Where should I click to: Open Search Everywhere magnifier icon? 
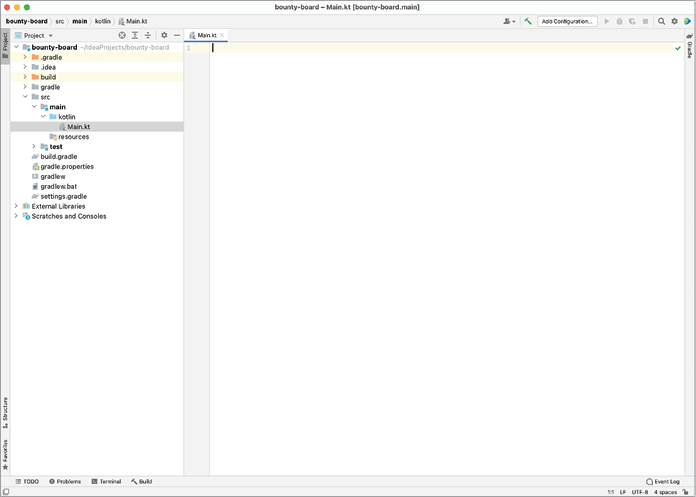click(x=661, y=21)
